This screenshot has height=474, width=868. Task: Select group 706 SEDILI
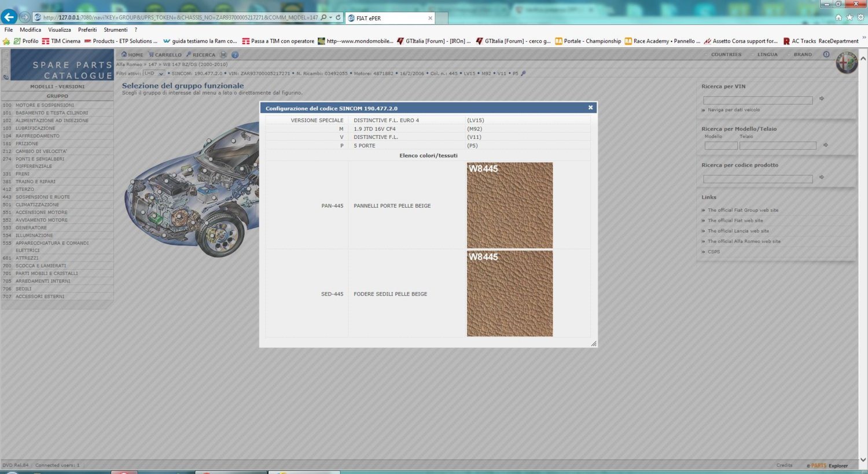tap(57, 289)
